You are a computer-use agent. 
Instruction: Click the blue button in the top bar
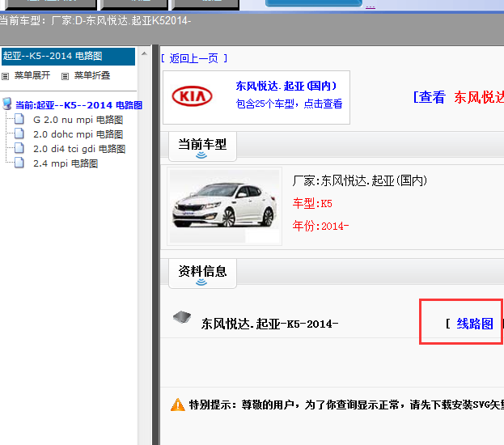point(313,3)
